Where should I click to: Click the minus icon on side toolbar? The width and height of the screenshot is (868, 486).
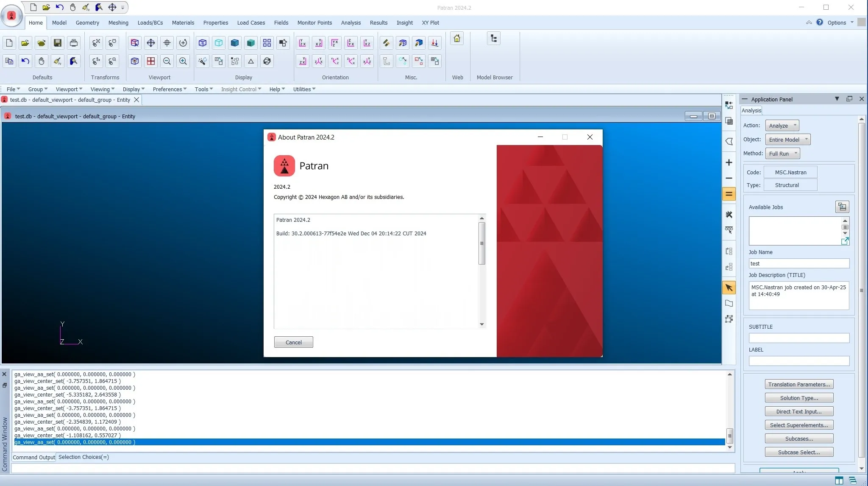coord(729,178)
